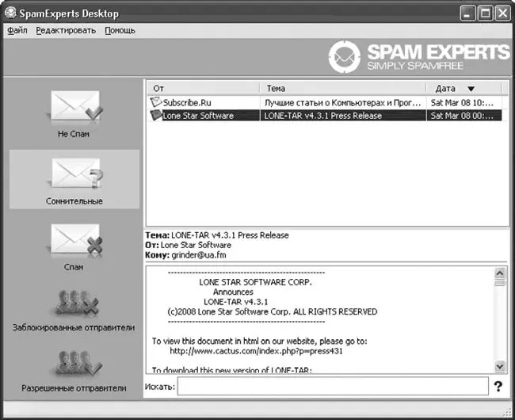This screenshot has height=420, width=515.
Task: Click subject Лучшие статьи о Компьютерах
Action: point(342,103)
